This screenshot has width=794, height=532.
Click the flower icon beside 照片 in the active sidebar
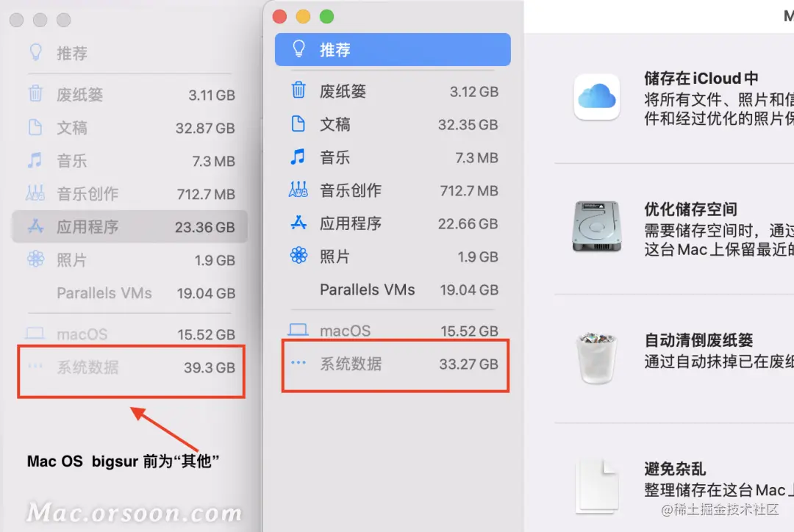(298, 255)
